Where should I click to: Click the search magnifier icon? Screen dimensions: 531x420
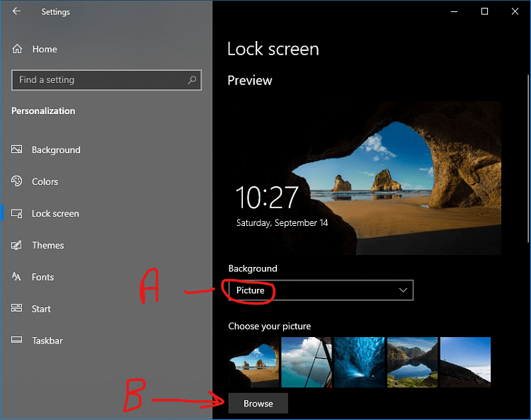pyautogui.click(x=192, y=80)
